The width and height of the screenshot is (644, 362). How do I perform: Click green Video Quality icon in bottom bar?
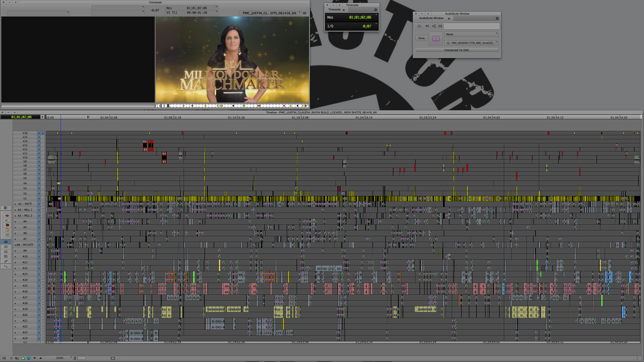(x=23, y=358)
